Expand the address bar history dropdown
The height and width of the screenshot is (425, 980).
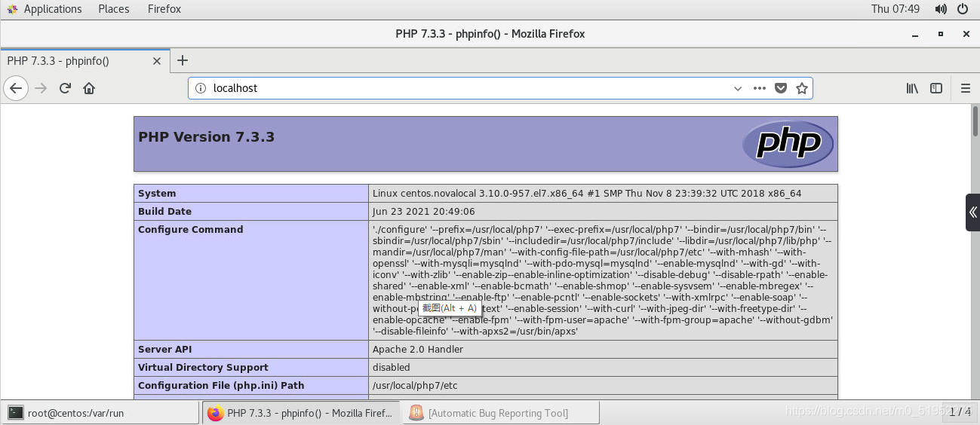(738, 88)
